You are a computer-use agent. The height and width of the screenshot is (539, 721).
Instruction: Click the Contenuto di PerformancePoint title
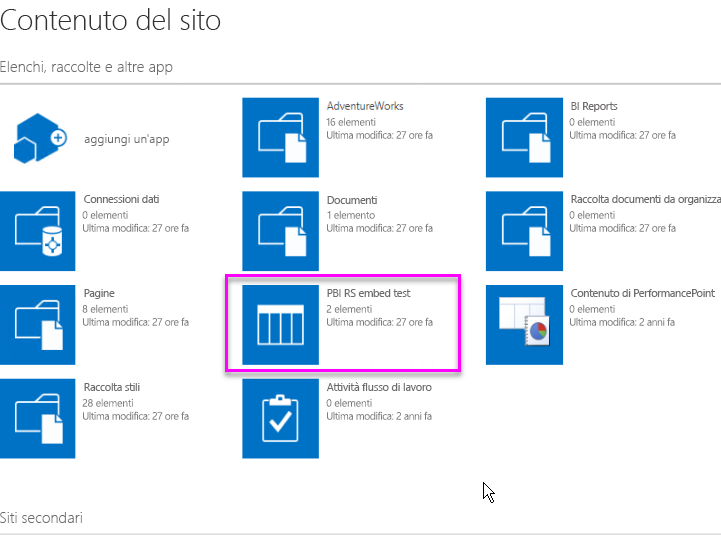point(642,293)
